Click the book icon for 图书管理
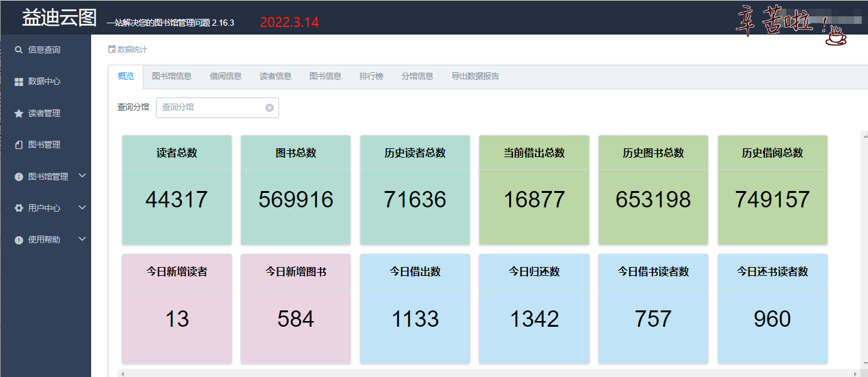Viewport: 868px width, 377px height. 19,145
